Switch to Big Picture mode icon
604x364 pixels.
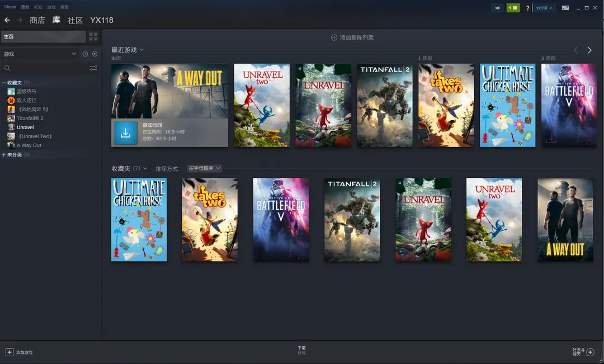pos(565,8)
